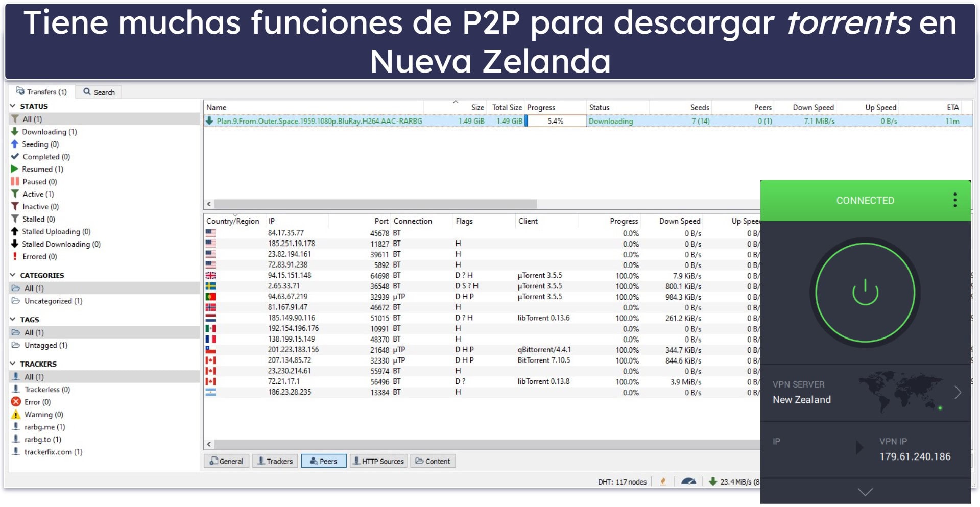Click the torrent 5.4% progress bar

(x=556, y=121)
